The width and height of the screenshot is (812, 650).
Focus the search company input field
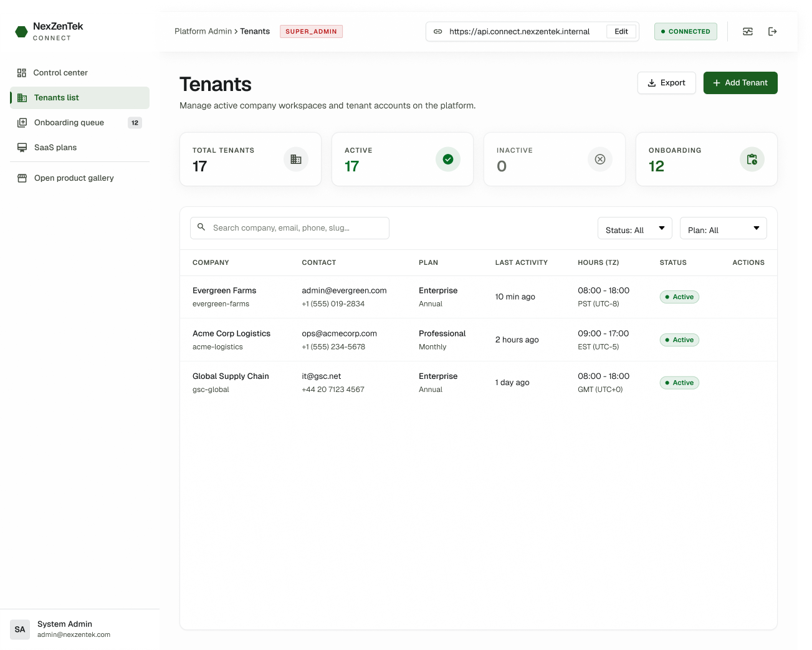click(290, 228)
